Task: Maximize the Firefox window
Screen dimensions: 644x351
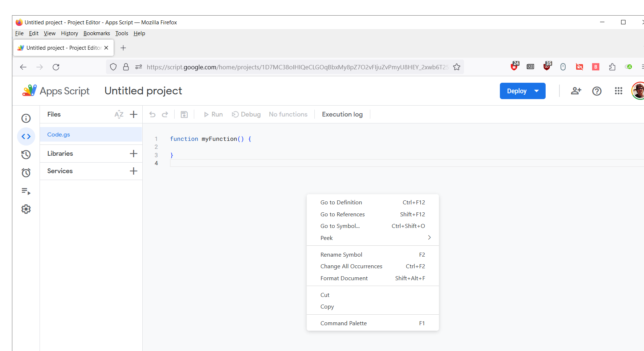Action: (x=623, y=22)
